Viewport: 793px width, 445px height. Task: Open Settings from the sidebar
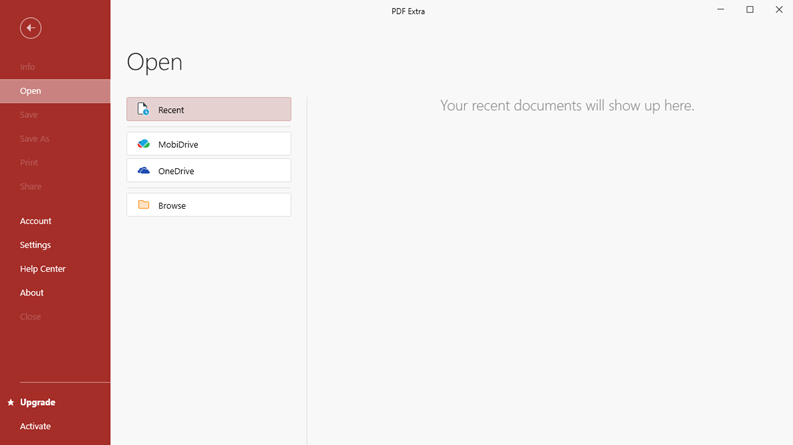tap(55, 245)
